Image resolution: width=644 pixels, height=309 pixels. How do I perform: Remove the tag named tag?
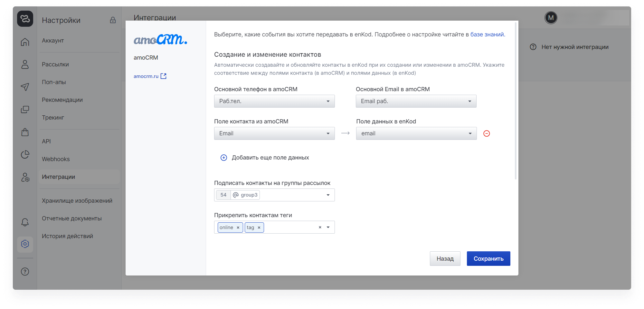point(259,227)
